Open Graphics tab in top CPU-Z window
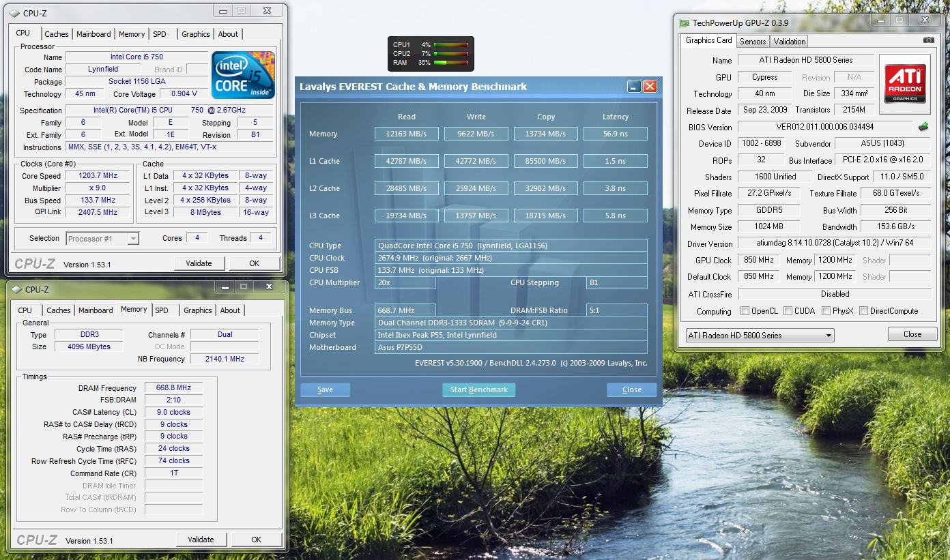950x560 pixels. 195,34
